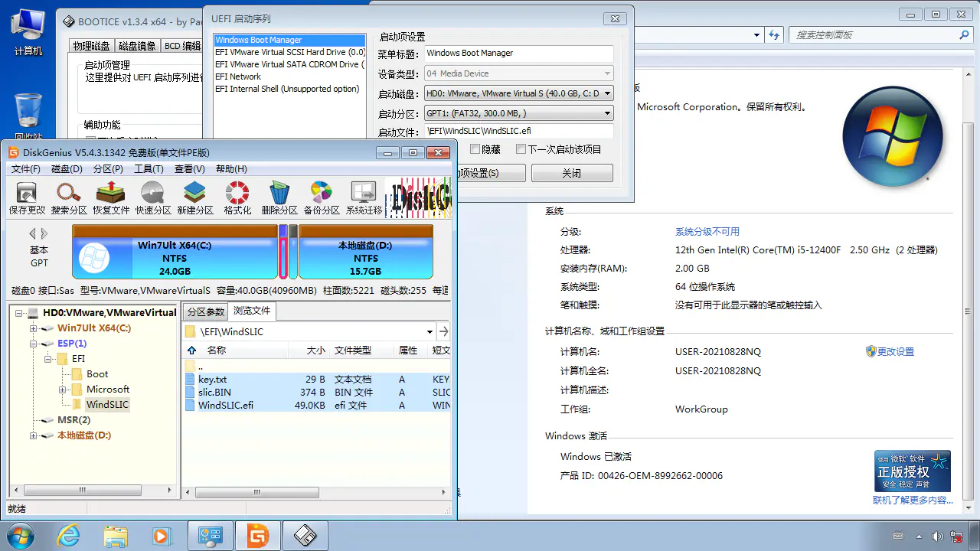Screen dimensions: 980x551
Task: Click the 更改设置 link
Action: (x=895, y=352)
